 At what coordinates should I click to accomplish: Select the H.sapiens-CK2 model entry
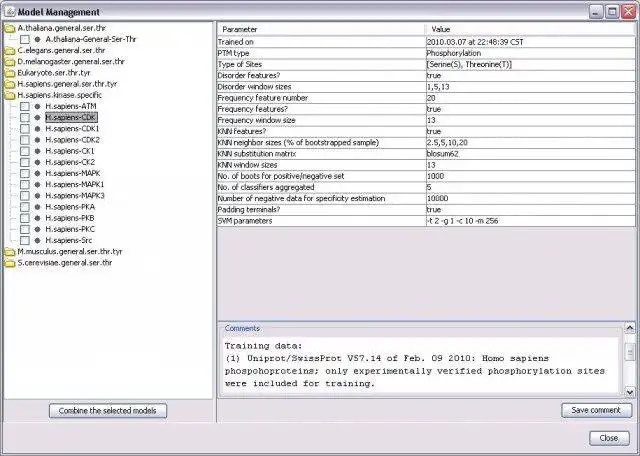click(70, 162)
